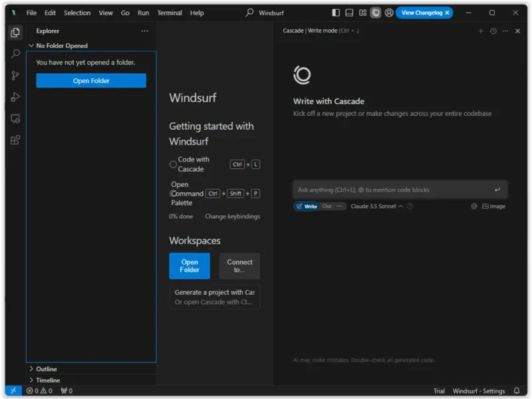This screenshot has height=399, width=532.
Task: Attach an Image in Cascade input
Action: pyautogui.click(x=493, y=206)
